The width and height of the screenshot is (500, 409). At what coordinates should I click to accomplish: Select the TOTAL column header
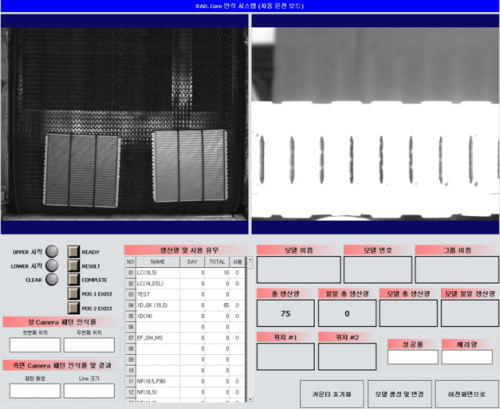[x=217, y=262]
